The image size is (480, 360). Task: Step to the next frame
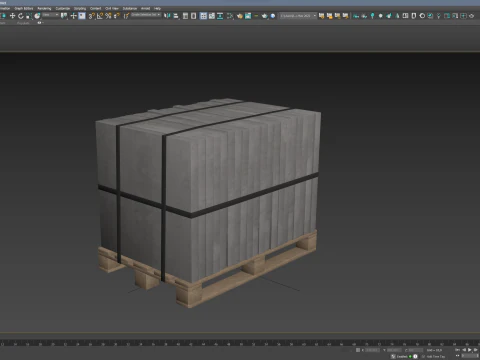tap(475, 350)
